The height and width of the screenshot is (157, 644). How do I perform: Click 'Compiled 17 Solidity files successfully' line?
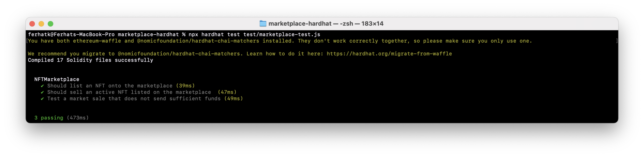click(90, 60)
